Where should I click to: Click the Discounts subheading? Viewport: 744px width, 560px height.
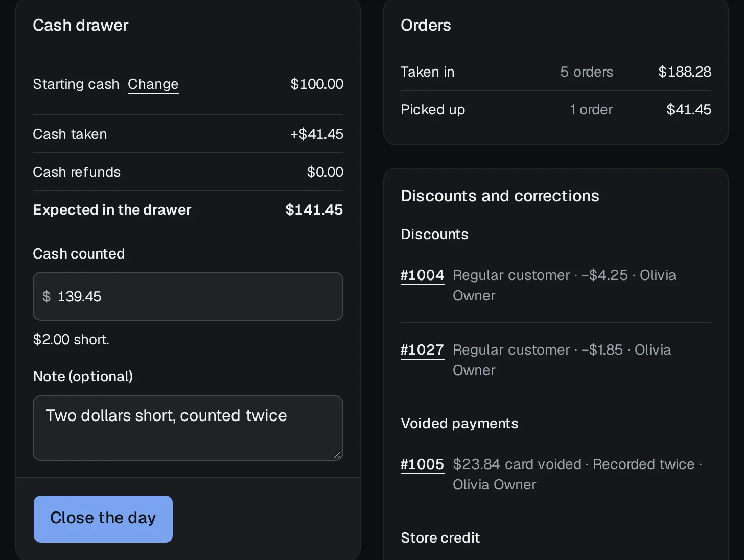(x=434, y=235)
